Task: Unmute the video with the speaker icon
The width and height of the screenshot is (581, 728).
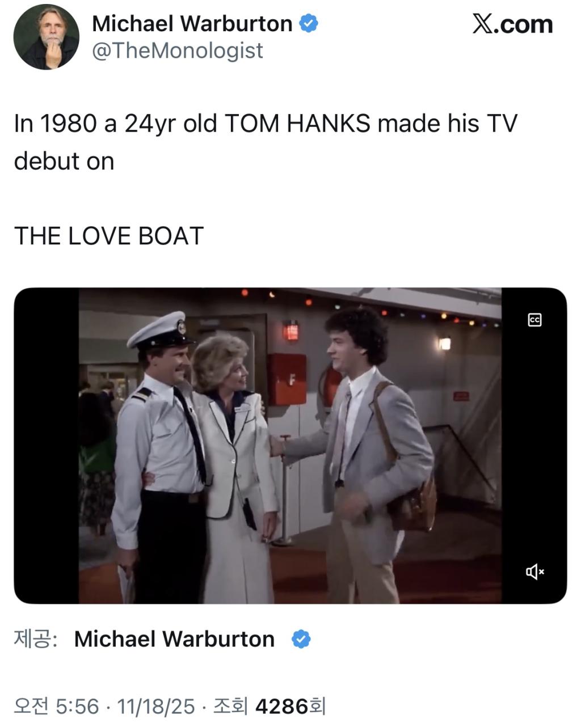Action: (x=534, y=572)
